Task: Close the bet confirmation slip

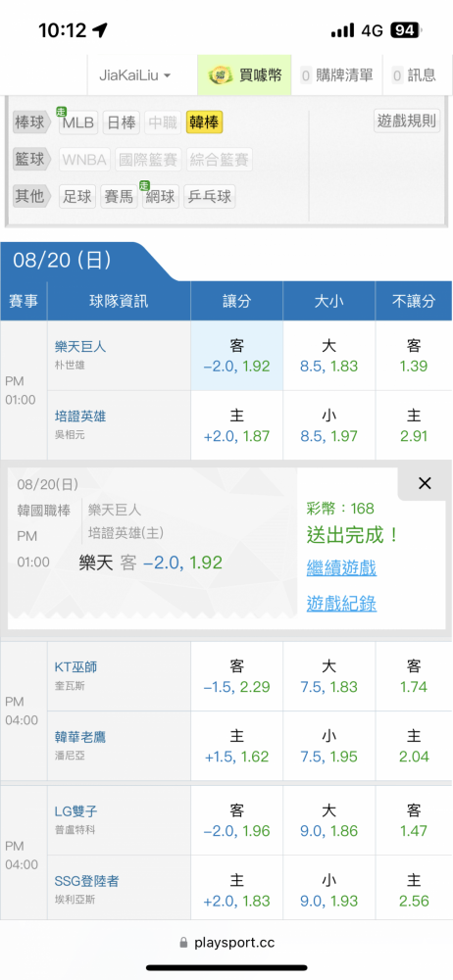Action: pyautogui.click(x=425, y=483)
